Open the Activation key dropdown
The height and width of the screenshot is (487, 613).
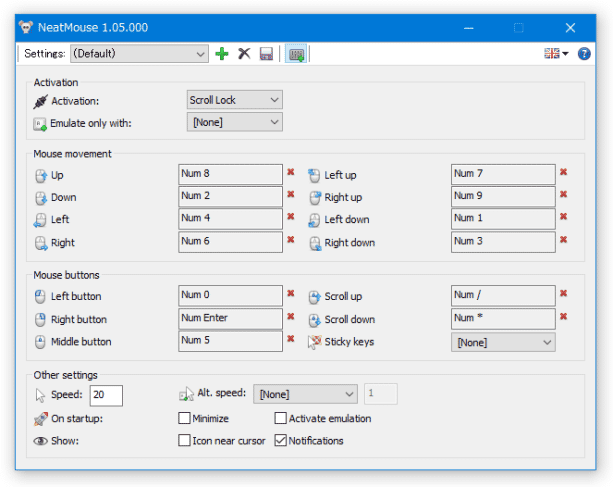coord(235,100)
